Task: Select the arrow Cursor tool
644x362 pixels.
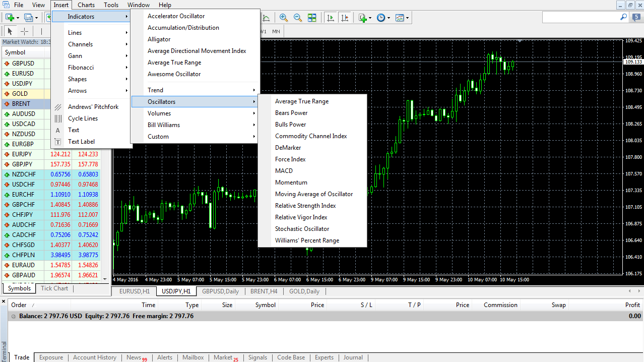Action: point(10,31)
